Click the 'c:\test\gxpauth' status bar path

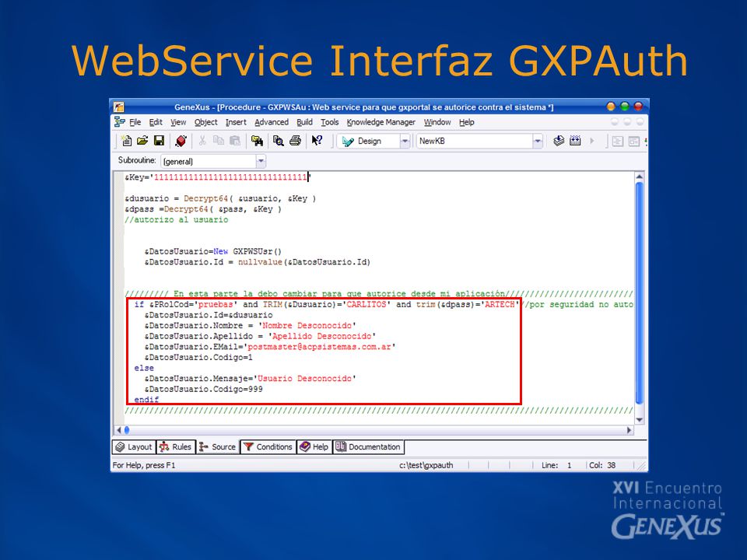[x=426, y=465]
